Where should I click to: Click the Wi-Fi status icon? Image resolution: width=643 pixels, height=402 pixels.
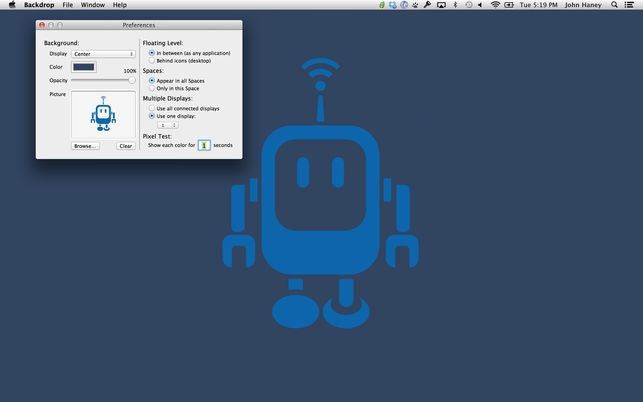(x=495, y=5)
